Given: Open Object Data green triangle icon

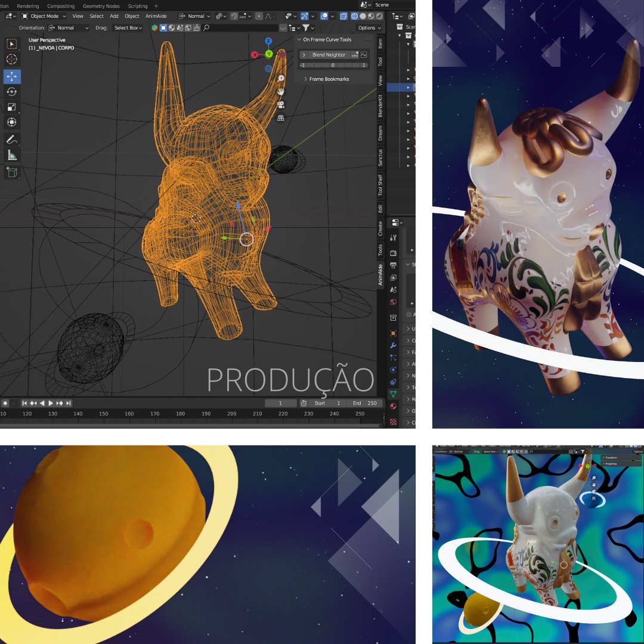Looking at the screenshot, I should (393, 394).
